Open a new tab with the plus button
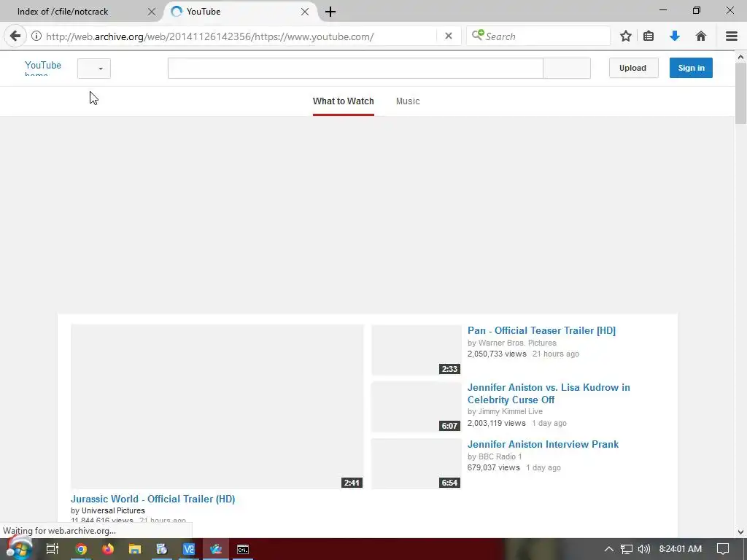The height and width of the screenshot is (560, 747). pyautogui.click(x=330, y=12)
